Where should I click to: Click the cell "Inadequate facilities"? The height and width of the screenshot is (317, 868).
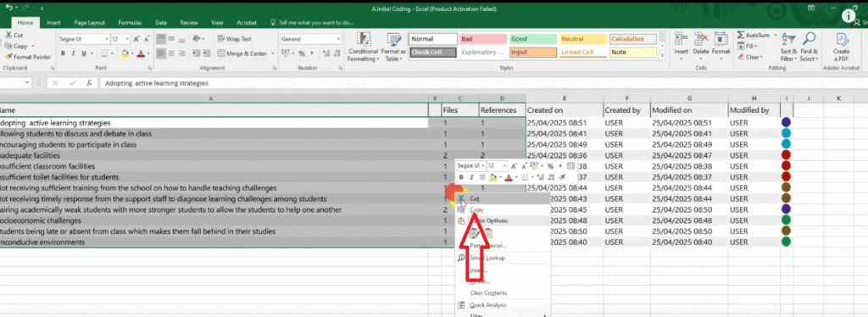pyautogui.click(x=214, y=155)
